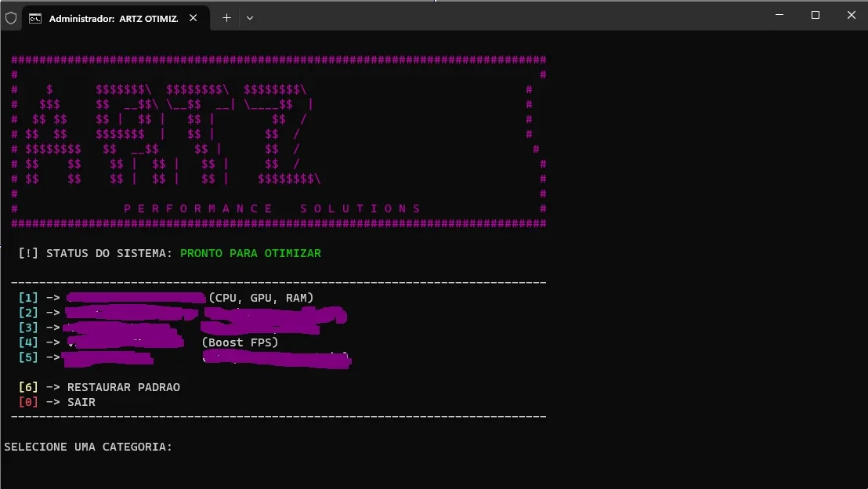Click the PERFORMANCE SOLUTIONS banner text
This screenshot has width=868, height=489.
click(273, 208)
